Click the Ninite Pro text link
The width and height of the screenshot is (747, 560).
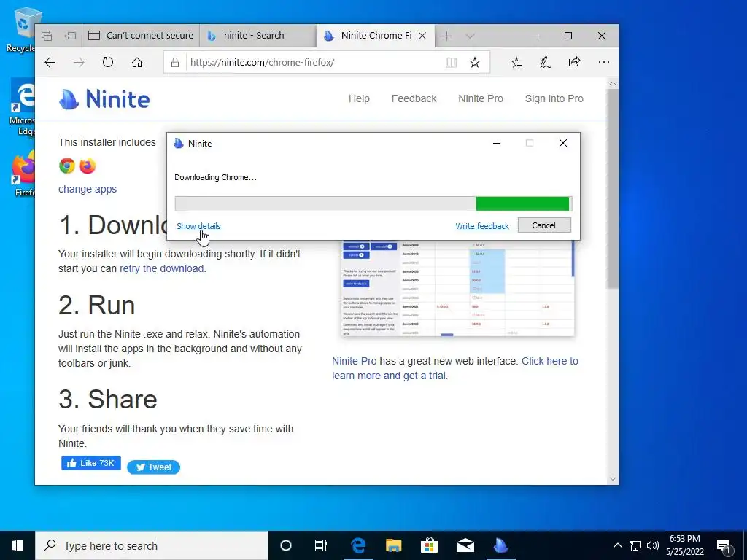[x=354, y=361]
